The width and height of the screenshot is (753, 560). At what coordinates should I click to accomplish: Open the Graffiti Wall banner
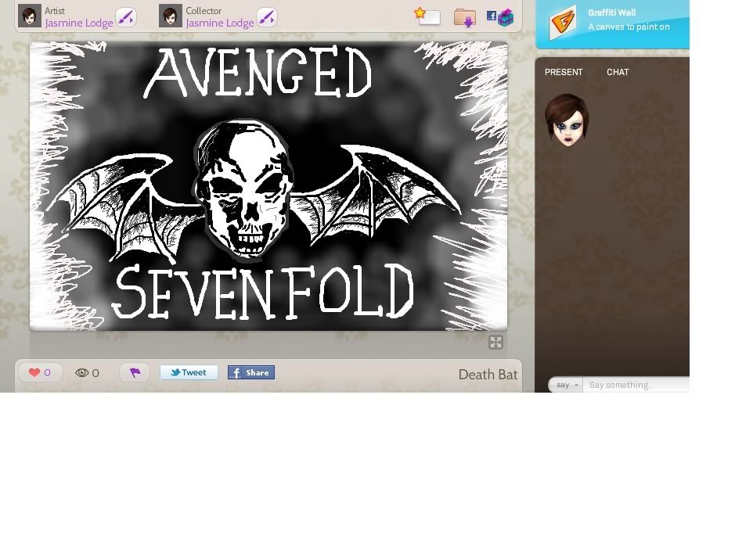tap(612, 24)
